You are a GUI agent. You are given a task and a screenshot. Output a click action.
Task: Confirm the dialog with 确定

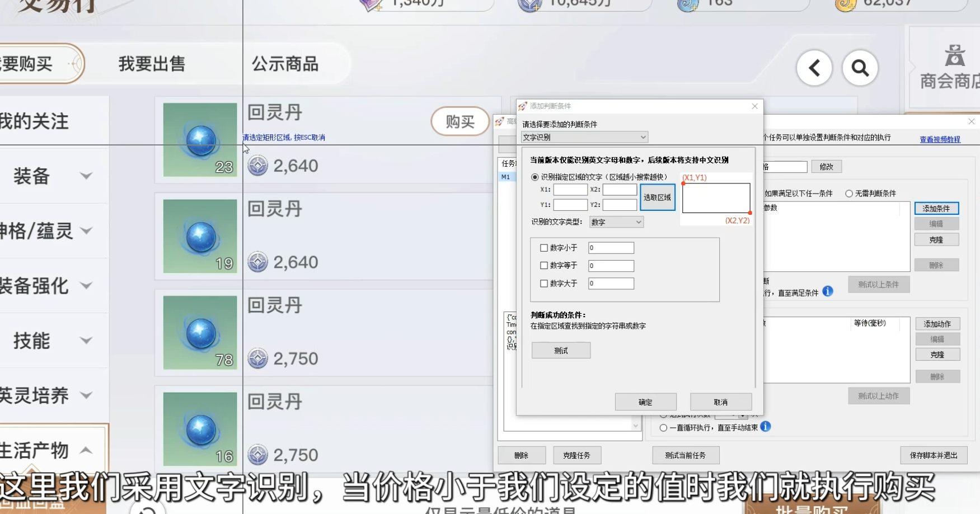[645, 402]
